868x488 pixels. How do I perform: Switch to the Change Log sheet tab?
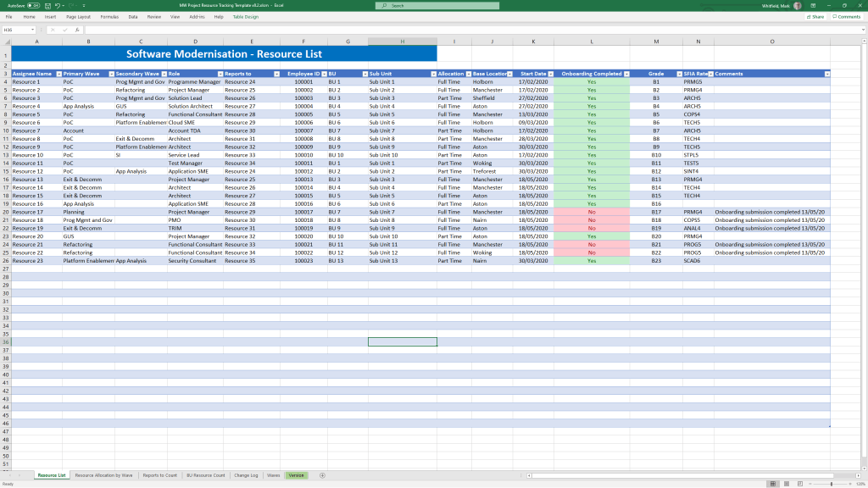pyautogui.click(x=248, y=475)
